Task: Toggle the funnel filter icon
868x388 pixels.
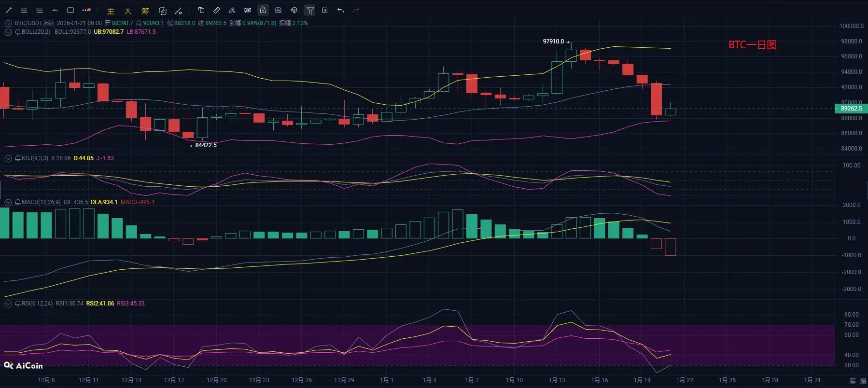Action: [310, 10]
